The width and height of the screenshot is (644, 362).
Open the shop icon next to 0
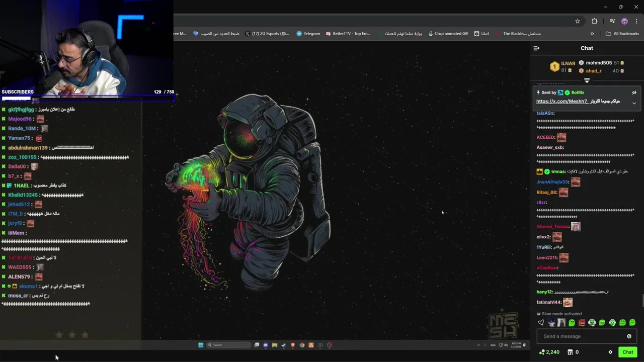click(x=570, y=352)
